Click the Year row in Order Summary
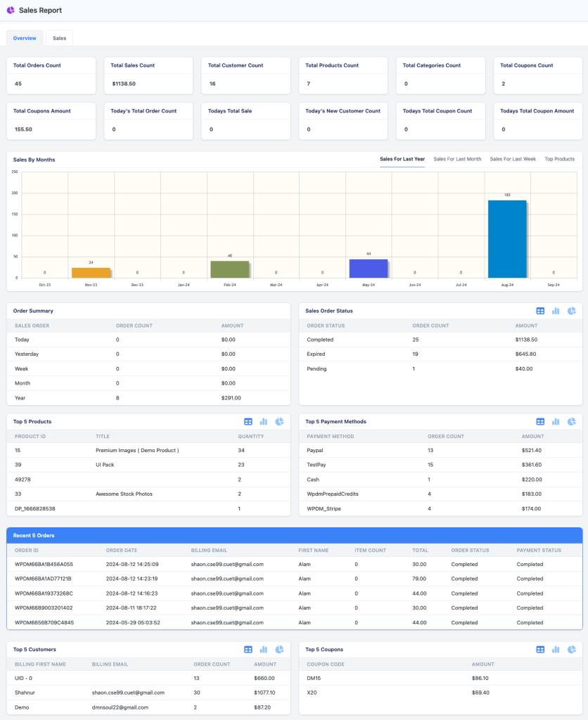This screenshot has height=720, width=588. click(x=148, y=398)
